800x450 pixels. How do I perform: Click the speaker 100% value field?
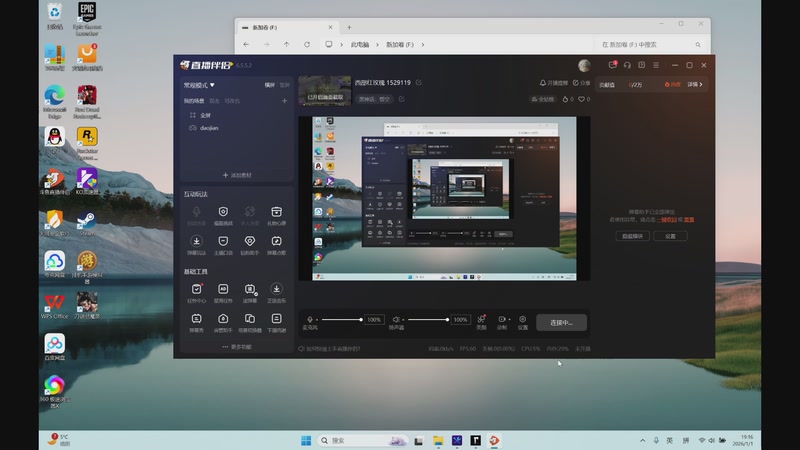[x=460, y=320]
